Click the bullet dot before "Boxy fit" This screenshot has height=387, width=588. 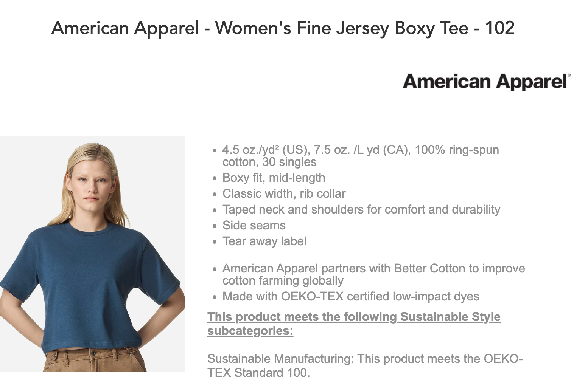(215, 178)
